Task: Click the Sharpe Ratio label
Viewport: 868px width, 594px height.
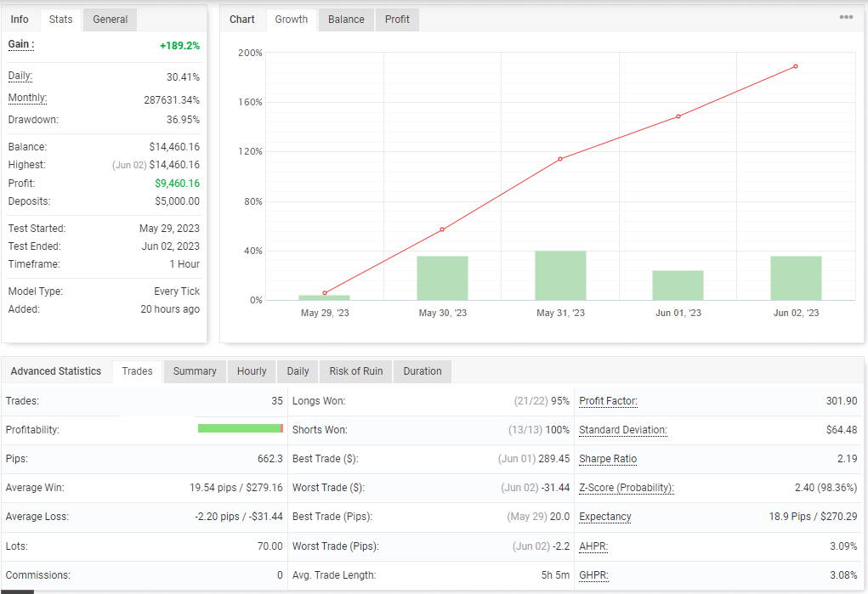Action: pos(608,459)
